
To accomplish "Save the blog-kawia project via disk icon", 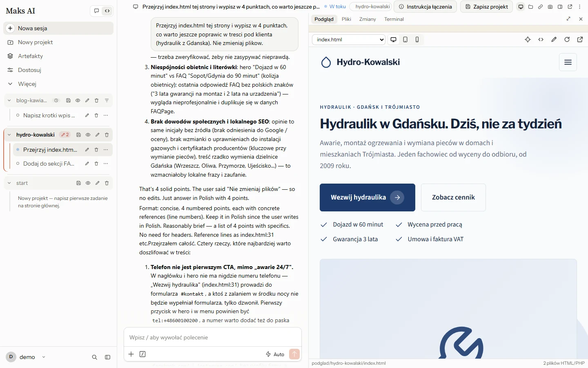I will tap(68, 101).
